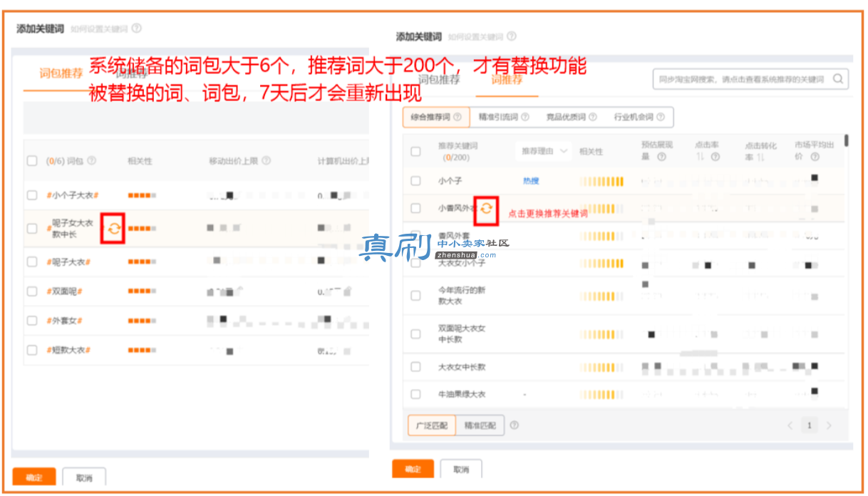868x496 pixels.
Task: Click the sort arrows on 点击转化率 column
Action: tap(760, 157)
